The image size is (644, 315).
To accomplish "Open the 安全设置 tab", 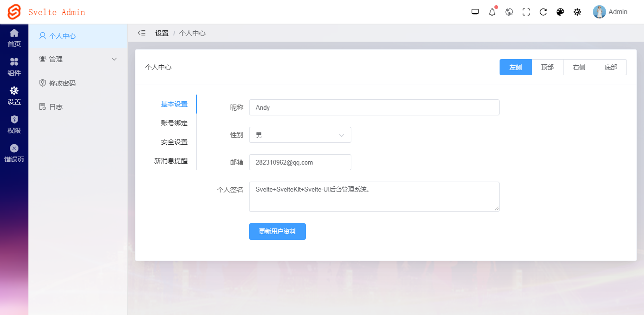I will [x=175, y=141].
